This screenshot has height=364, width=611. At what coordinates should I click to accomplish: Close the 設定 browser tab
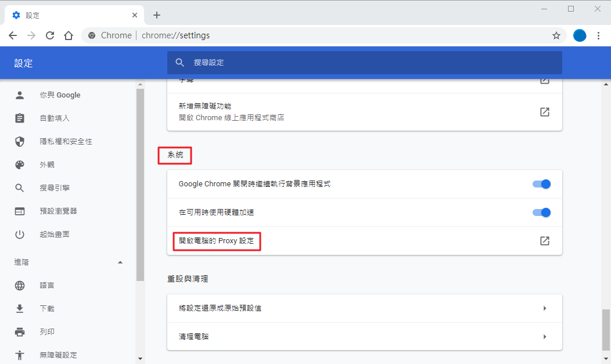[134, 15]
